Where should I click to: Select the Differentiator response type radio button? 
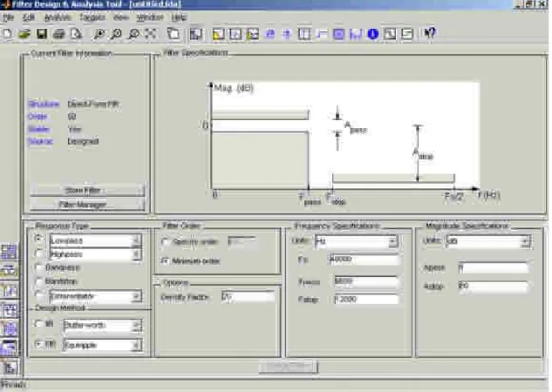[38, 294]
